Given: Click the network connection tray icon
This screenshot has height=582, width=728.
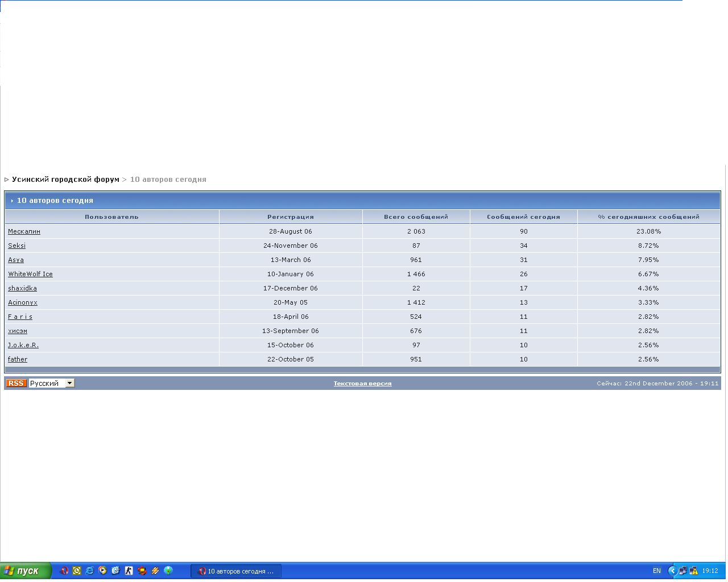Looking at the screenshot, I should [x=683, y=571].
